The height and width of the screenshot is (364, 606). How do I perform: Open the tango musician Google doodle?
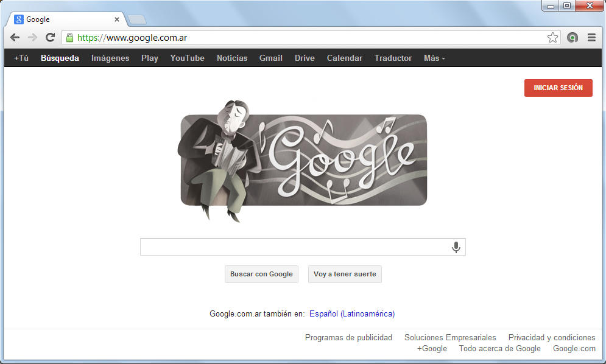click(x=302, y=160)
